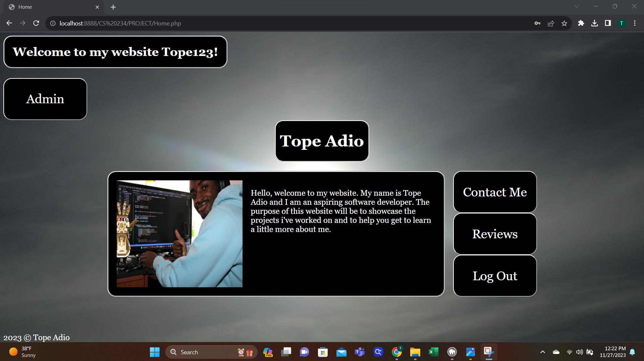This screenshot has width=644, height=361.
Task: Click the taskbar Search box
Action: click(211, 352)
